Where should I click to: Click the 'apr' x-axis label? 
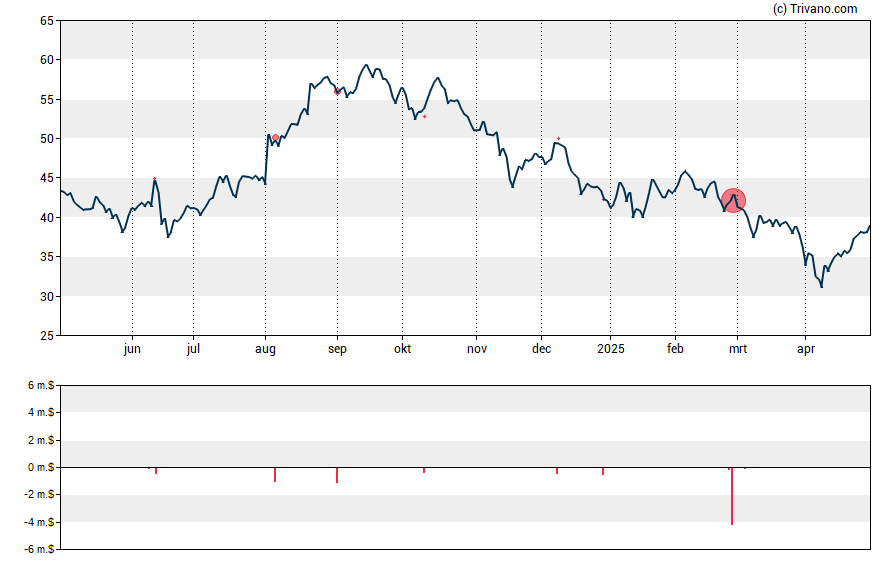coord(806,349)
